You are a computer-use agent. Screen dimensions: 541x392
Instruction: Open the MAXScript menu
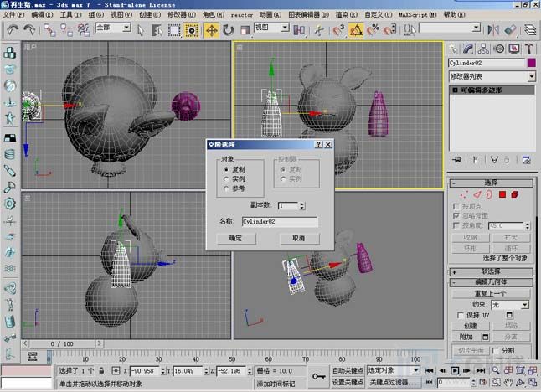(x=418, y=15)
